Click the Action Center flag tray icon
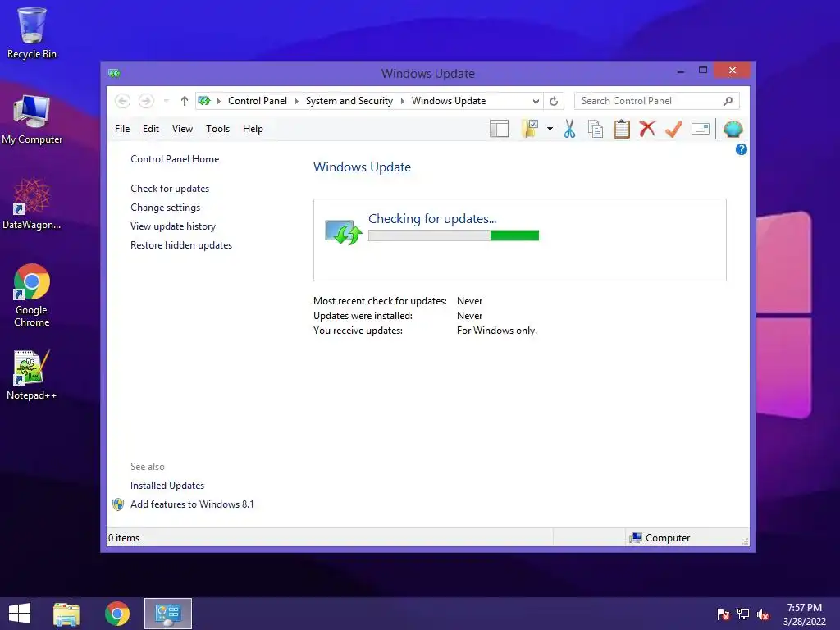 (723, 614)
